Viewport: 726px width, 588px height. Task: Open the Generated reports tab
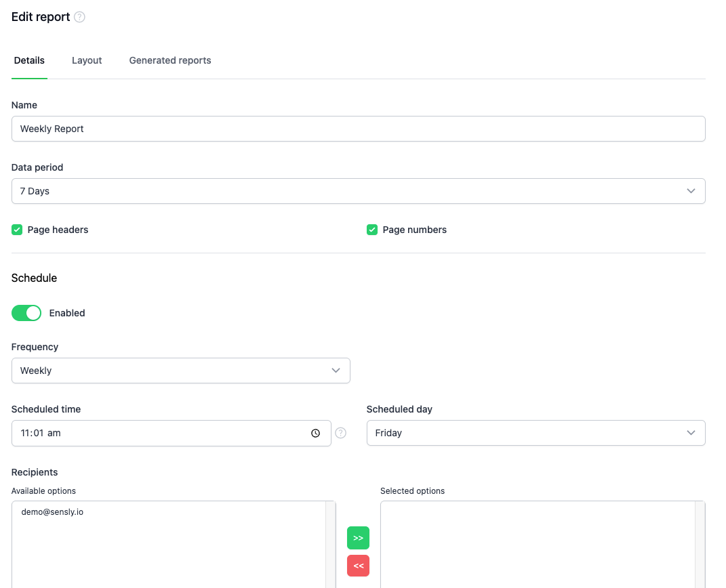coord(169,60)
